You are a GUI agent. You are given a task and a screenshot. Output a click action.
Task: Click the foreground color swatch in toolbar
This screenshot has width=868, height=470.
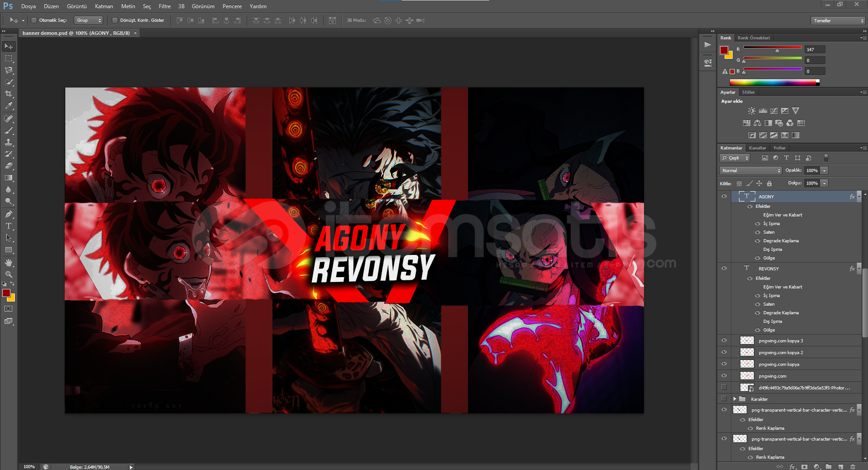pyautogui.click(x=6, y=293)
